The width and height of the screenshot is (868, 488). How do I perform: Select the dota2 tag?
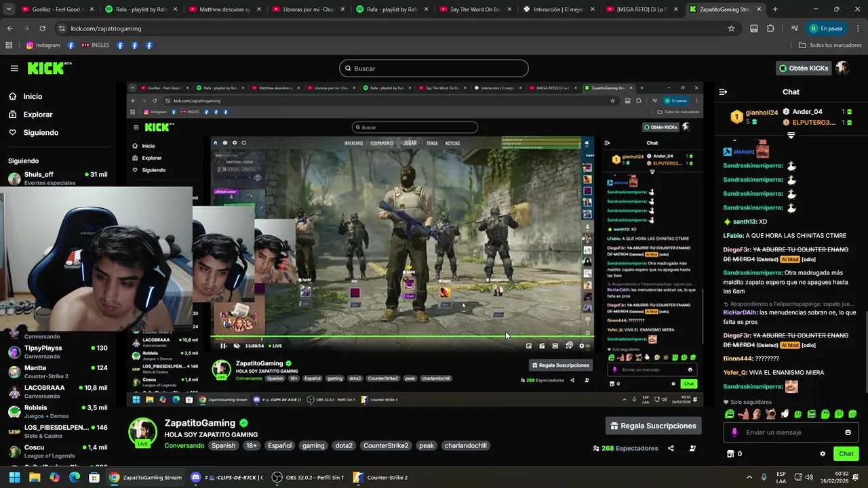(x=344, y=445)
